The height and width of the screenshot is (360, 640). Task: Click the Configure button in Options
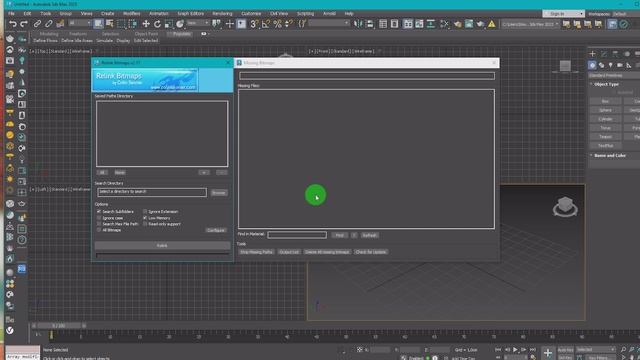pos(216,231)
